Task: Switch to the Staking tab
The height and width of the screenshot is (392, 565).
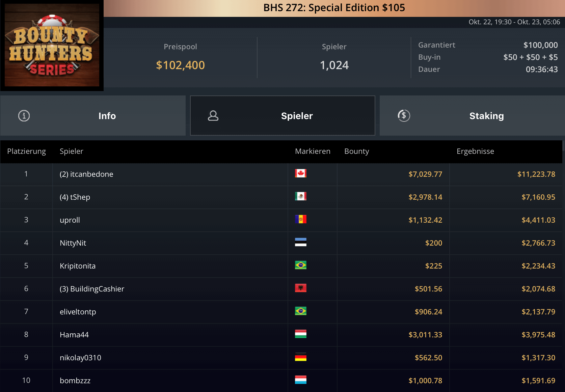Action: point(486,116)
